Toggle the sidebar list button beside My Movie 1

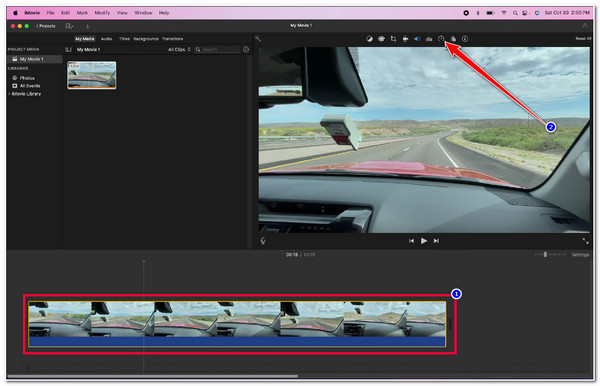pos(68,49)
